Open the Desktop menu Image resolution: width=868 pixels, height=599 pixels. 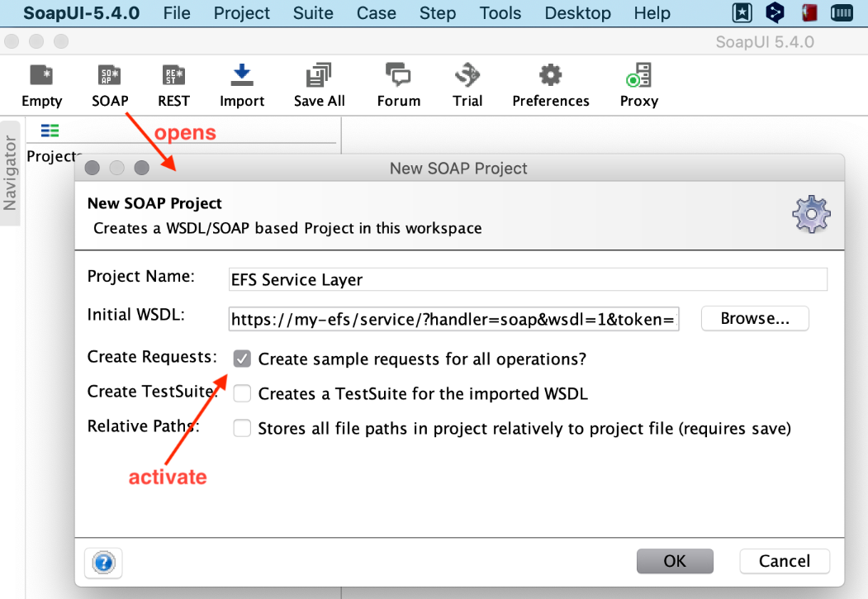[578, 12]
